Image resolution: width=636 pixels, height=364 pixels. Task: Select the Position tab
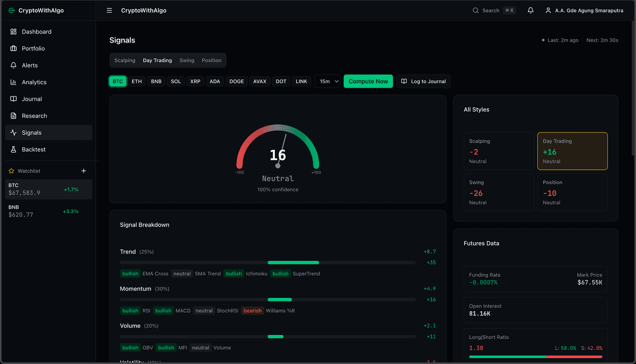[x=212, y=60]
